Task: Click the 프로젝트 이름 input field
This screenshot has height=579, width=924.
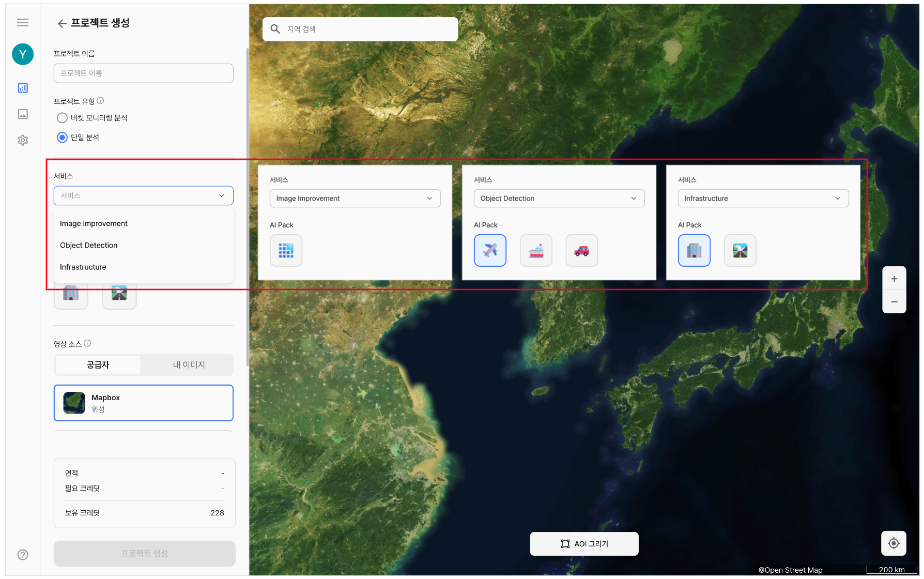Action: coord(143,73)
